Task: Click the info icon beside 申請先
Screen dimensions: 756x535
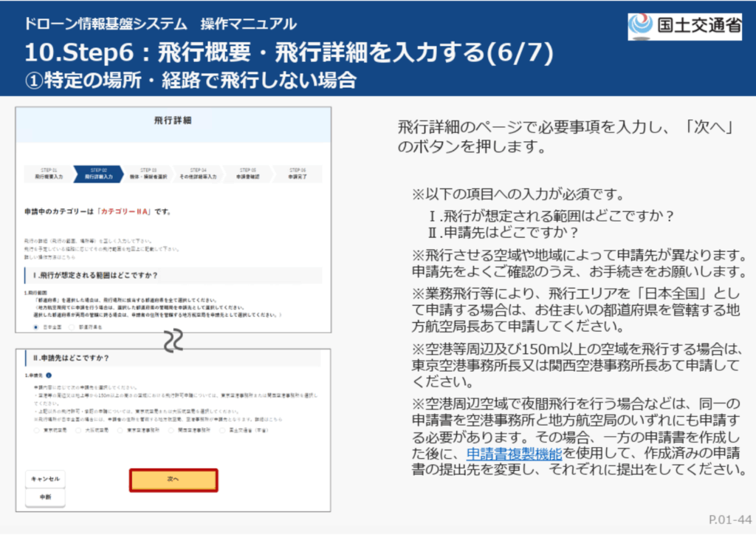Action: (49, 376)
